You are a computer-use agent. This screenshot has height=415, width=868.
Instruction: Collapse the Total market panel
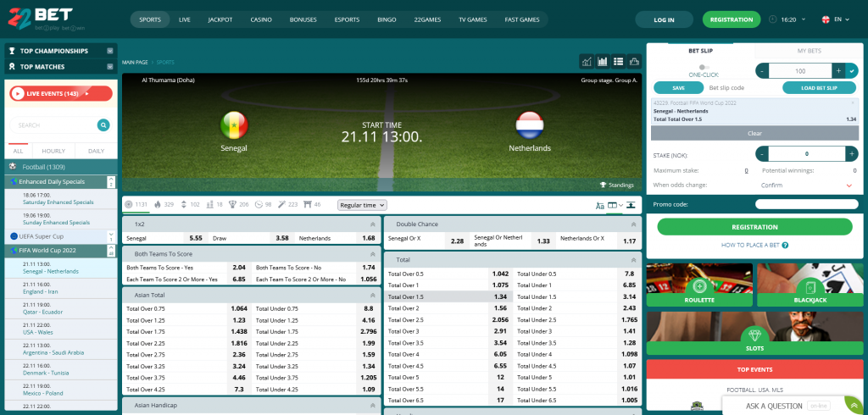coord(633,259)
